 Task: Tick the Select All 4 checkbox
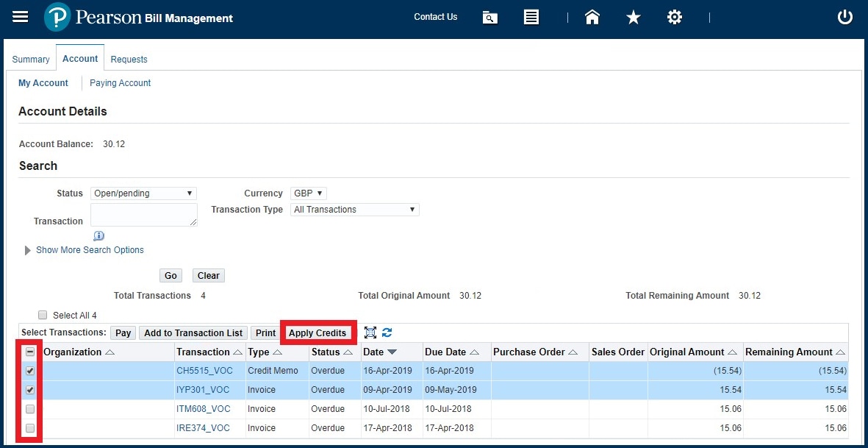pos(43,315)
